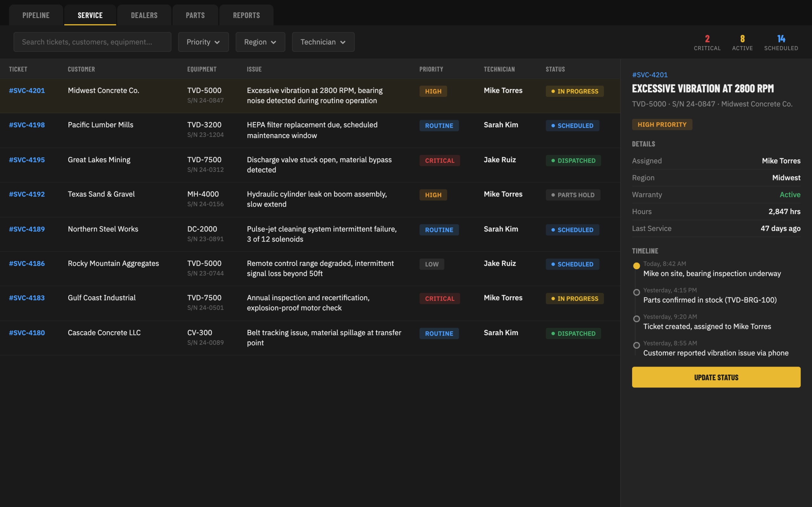Screen dimensions: 812x507
Task: Open the Technician filter dropdown
Action: pyautogui.click(x=323, y=42)
